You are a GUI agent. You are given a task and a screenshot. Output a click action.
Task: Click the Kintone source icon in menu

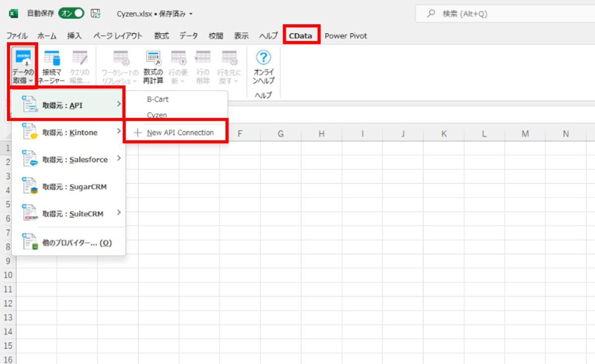tap(30, 132)
